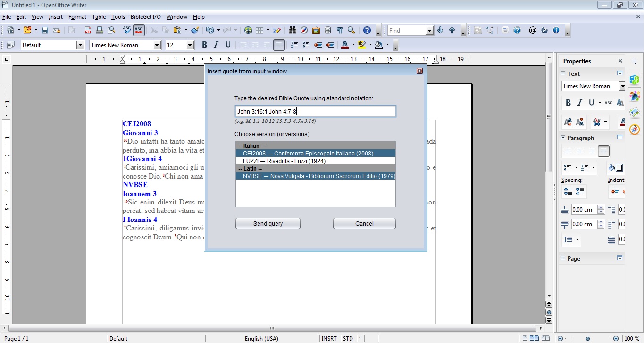Click the Bible quote input field

(316, 111)
